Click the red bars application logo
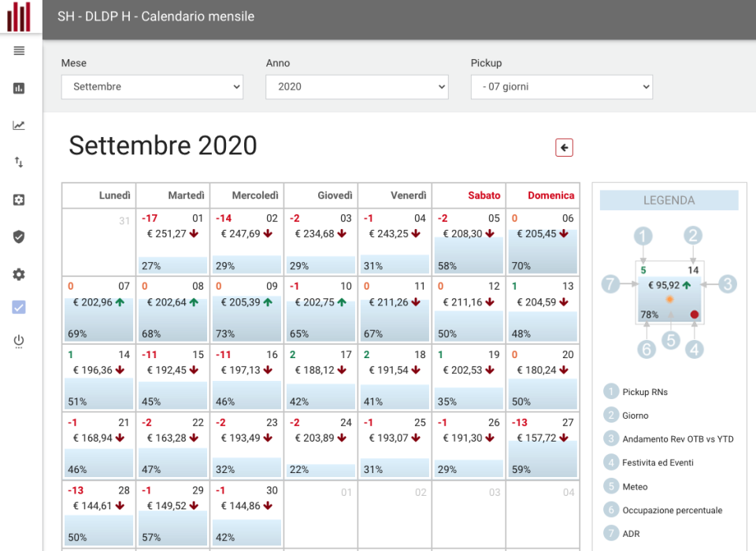756x551 pixels. pyautogui.click(x=19, y=16)
